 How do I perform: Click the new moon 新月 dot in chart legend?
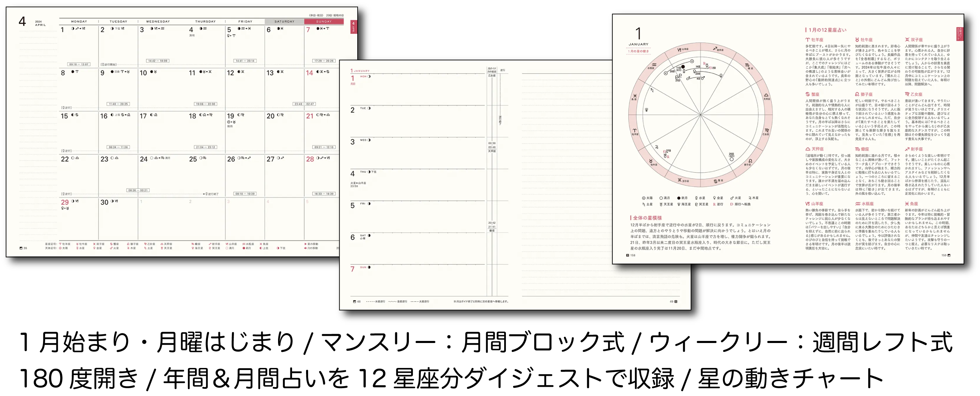point(678,198)
